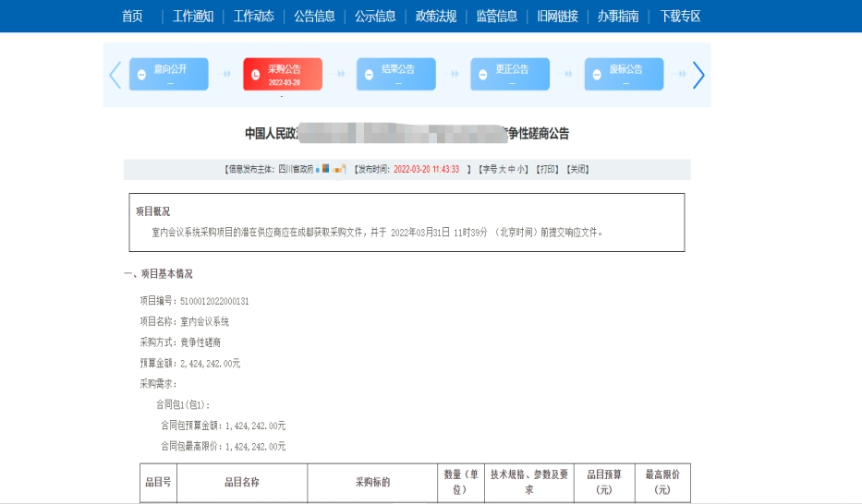Go to 办事指南 menu item
This screenshot has height=504, width=862.
coord(618,16)
